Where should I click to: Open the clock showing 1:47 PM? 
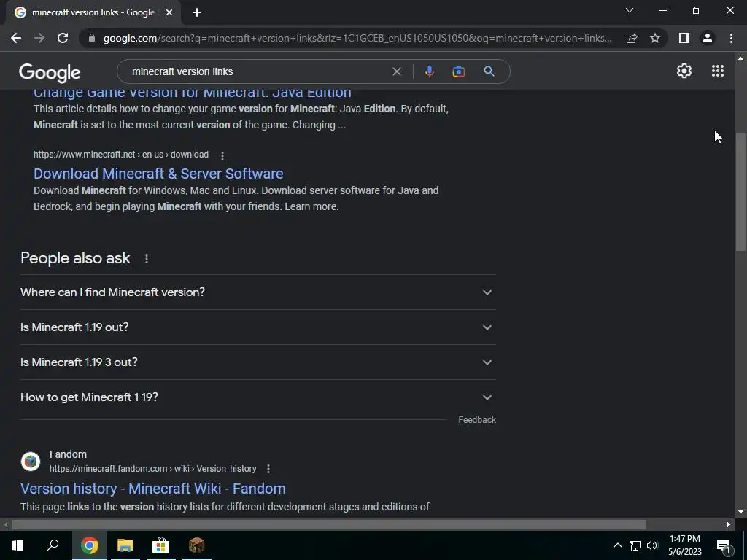[x=684, y=545]
